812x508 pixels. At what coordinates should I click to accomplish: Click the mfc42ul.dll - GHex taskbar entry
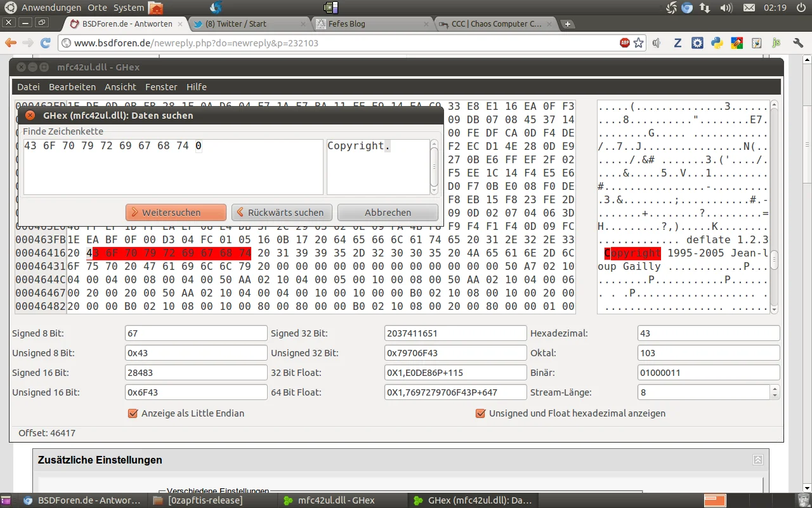343,500
